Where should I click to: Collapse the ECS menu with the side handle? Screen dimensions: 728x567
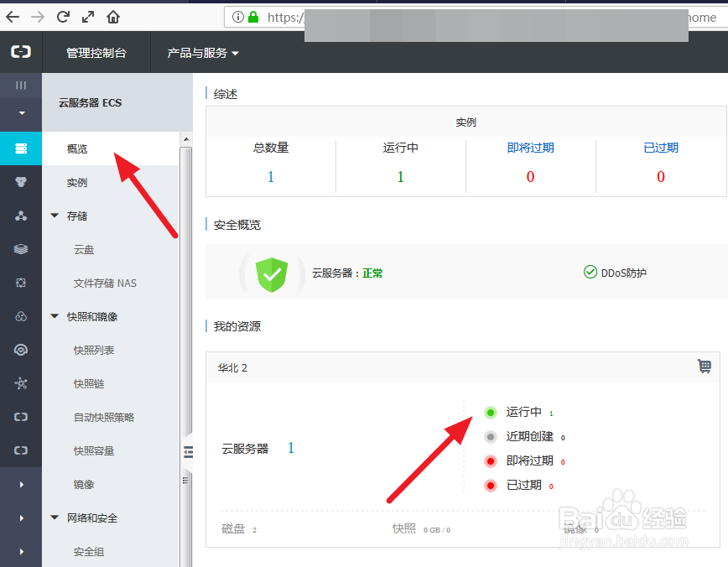[188, 452]
